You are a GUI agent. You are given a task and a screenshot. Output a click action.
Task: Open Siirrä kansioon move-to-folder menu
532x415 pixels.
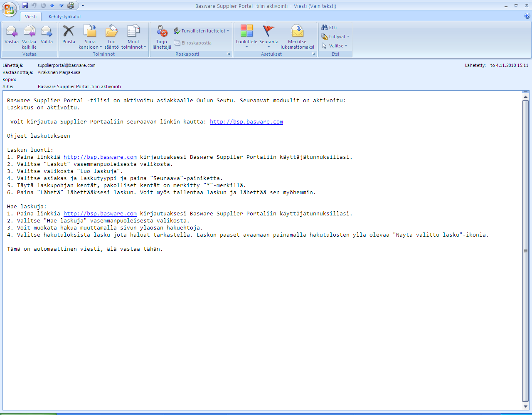click(x=90, y=37)
